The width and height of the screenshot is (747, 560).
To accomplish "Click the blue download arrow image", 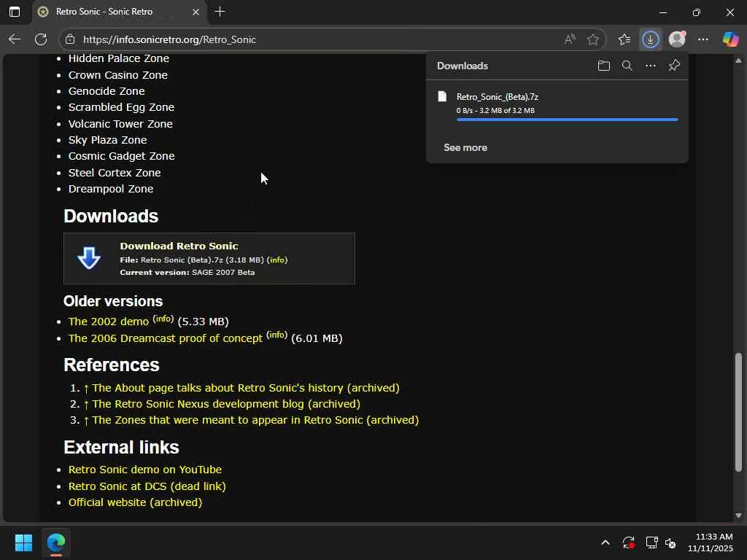I will [x=89, y=259].
